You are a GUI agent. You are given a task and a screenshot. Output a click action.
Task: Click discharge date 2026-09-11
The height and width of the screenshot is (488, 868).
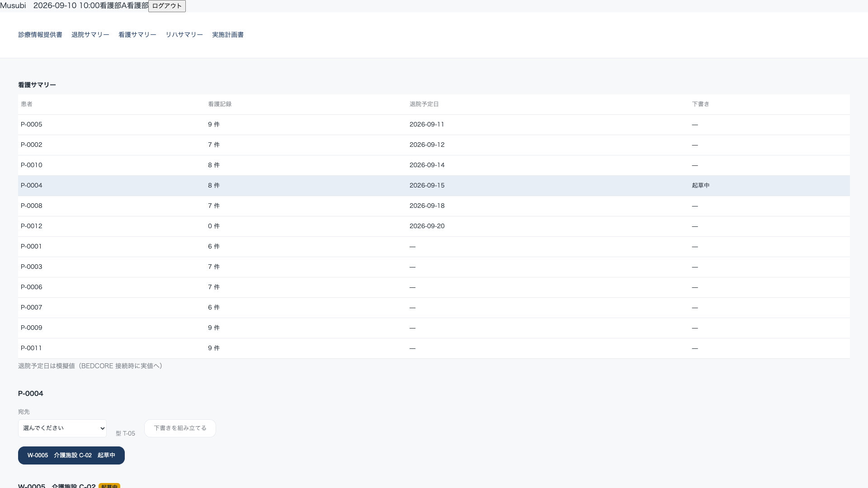[x=427, y=125]
